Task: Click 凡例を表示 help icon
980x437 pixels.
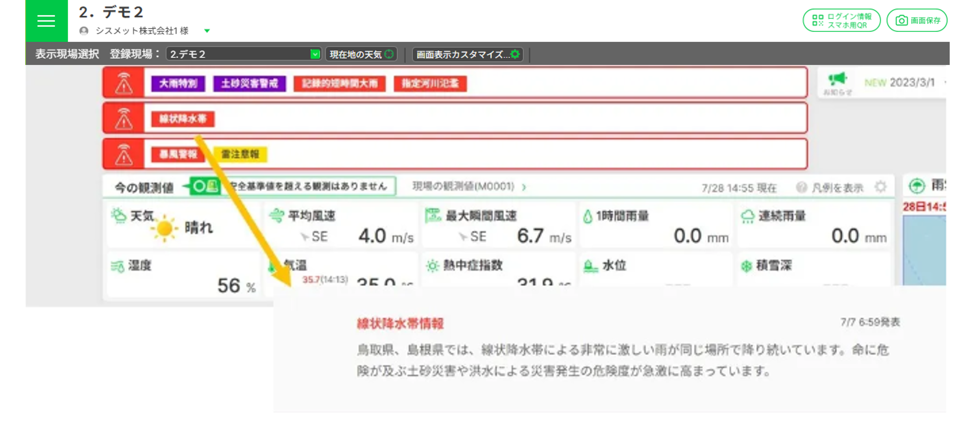Action: pos(801,187)
